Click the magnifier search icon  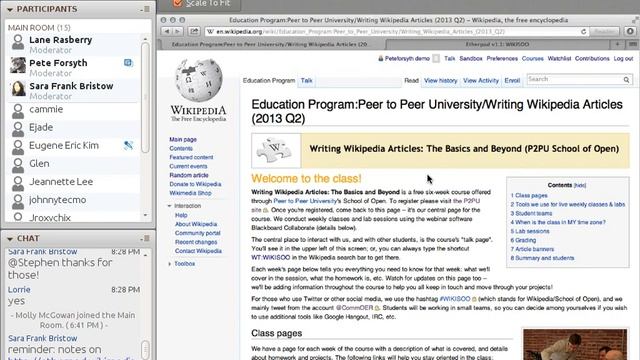pyautogui.click(x=626, y=80)
